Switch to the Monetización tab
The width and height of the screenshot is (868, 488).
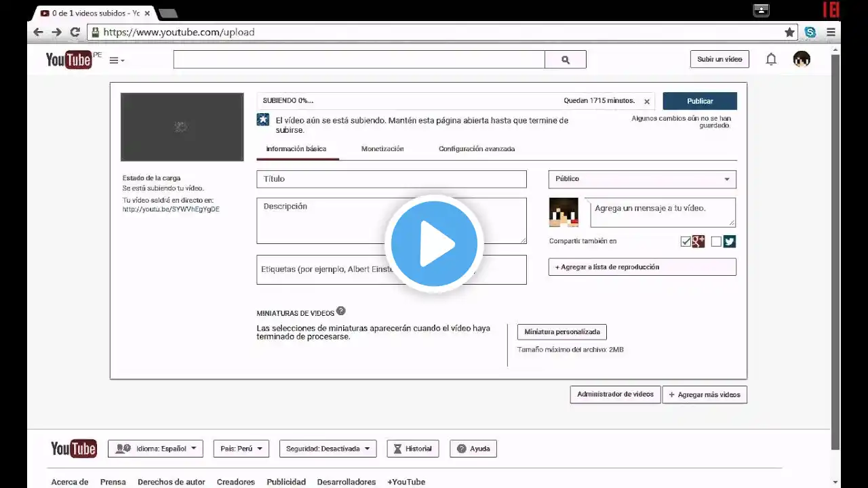click(382, 149)
